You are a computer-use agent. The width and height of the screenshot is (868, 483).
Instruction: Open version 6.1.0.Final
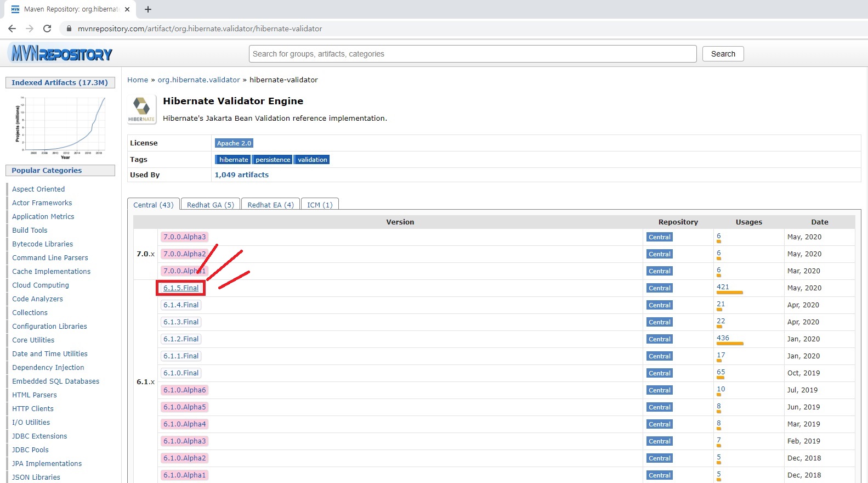pyautogui.click(x=181, y=373)
